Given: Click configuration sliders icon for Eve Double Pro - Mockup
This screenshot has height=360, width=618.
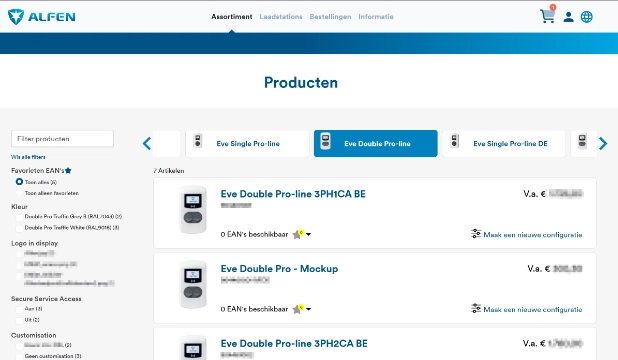Looking at the screenshot, I should pos(476,308).
